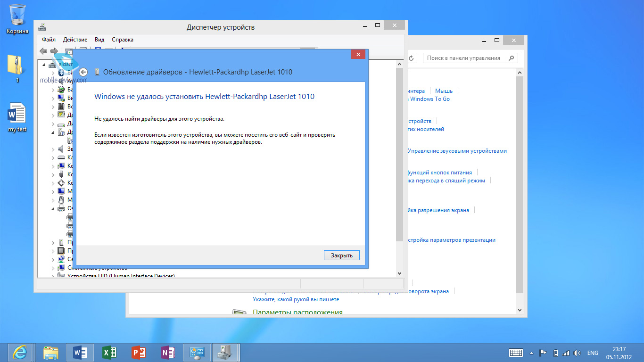Collapse the root computer node in device tree
This screenshot has height=362, width=644.
[44, 65]
